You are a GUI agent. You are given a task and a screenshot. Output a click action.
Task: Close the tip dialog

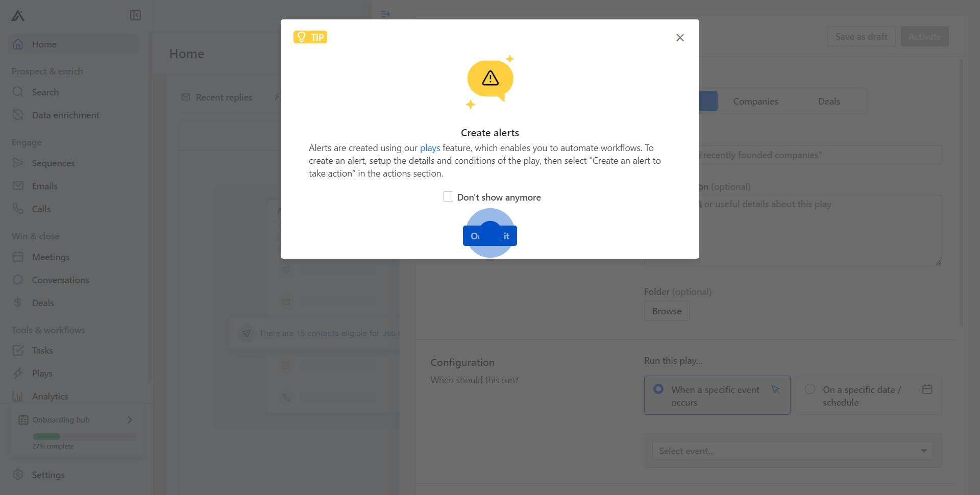click(680, 38)
